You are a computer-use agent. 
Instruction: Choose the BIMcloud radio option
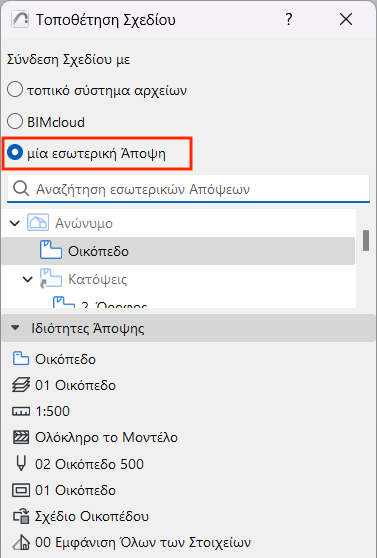point(15,121)
